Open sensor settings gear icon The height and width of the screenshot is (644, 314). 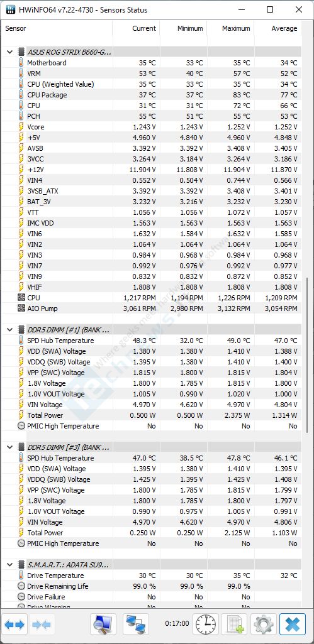[x=264, y=625]
